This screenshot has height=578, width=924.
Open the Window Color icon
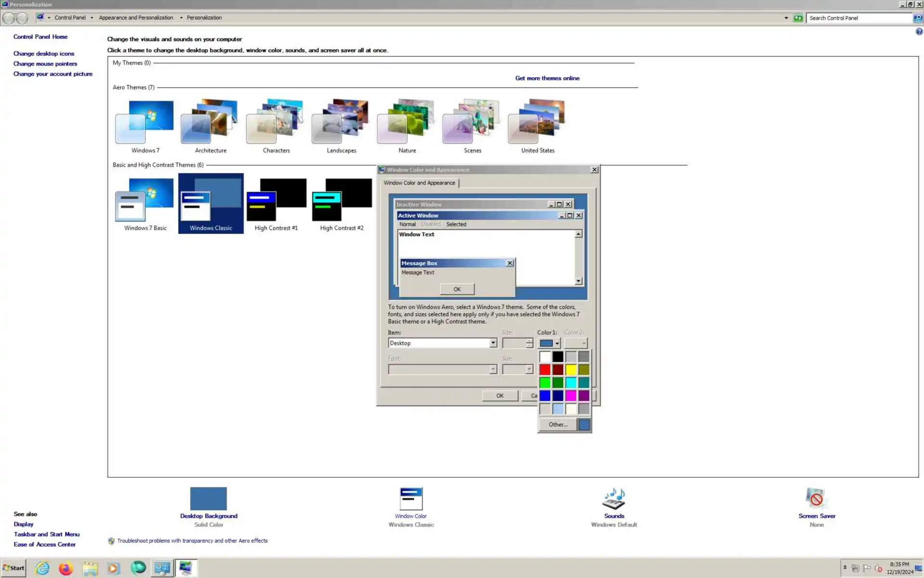411,499
